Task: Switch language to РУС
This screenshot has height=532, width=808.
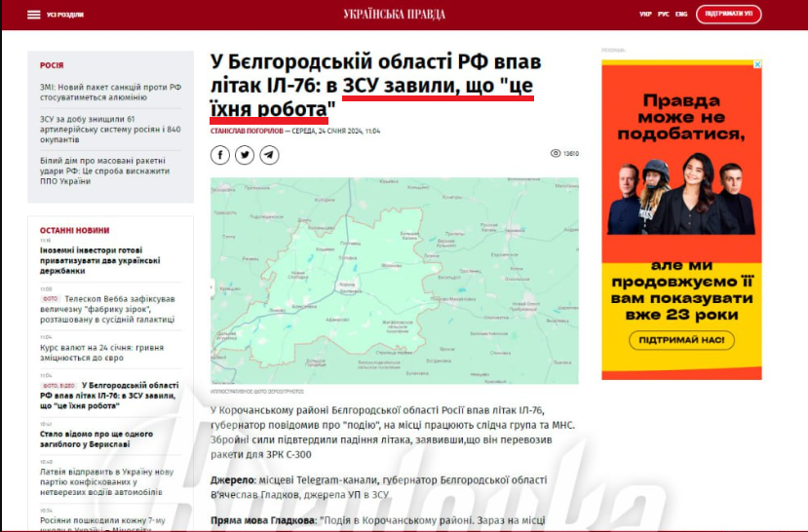Action: click(x=664, y=15)
